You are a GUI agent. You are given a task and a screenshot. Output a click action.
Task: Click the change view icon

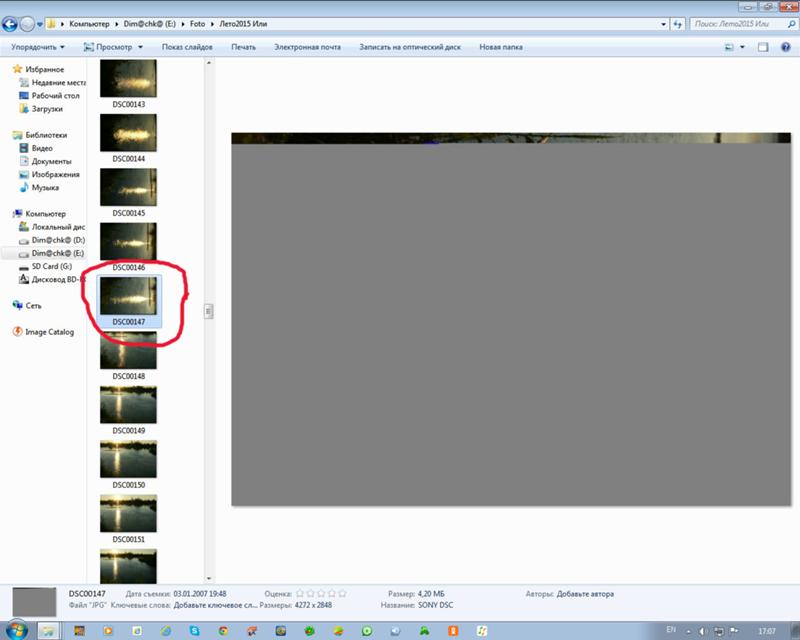coord(730,47)
